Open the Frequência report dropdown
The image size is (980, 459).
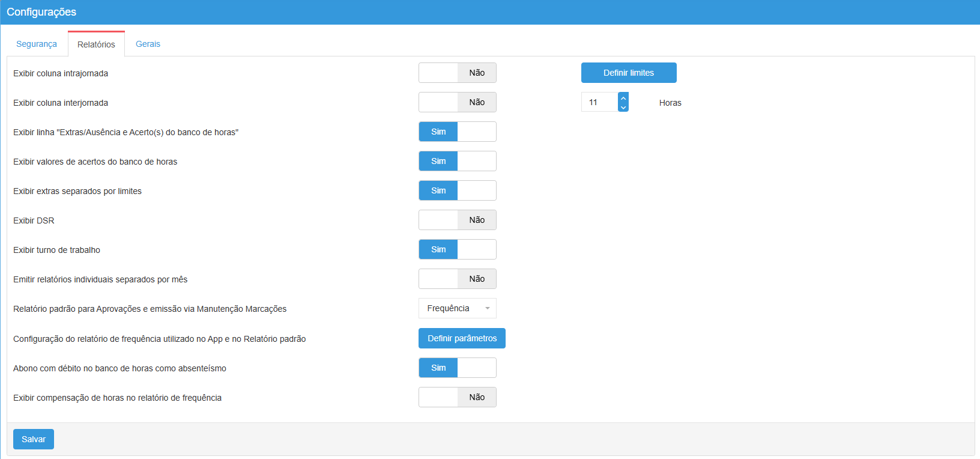pyautogui.click(x=457, y=308)
